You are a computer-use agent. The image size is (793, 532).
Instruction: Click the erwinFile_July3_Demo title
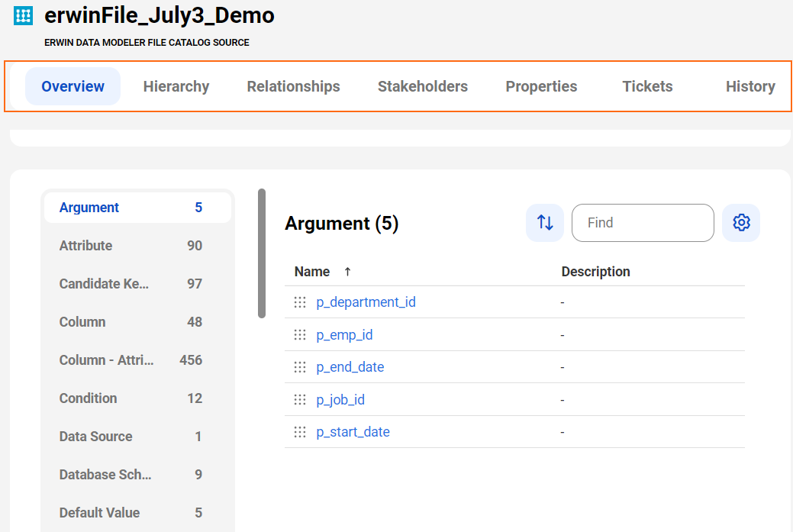click(160, 16)
